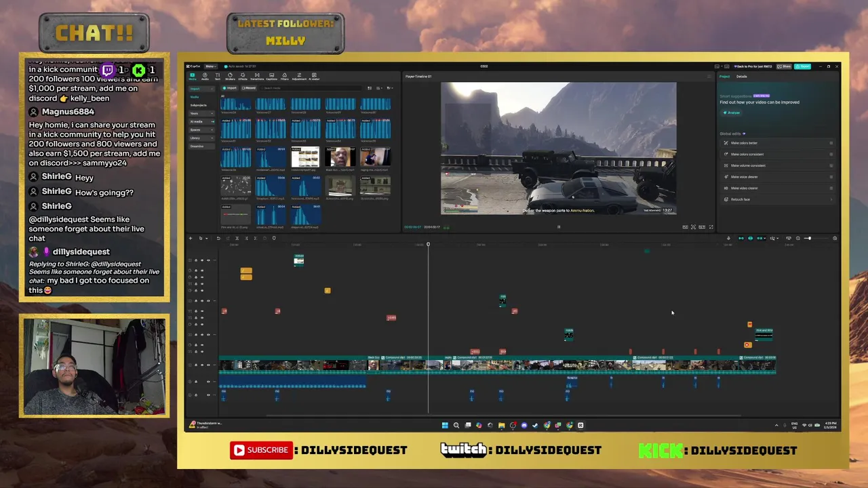This screenshot has height=488, width=868.
Task: Click the fullscreen icon in the player
Action: click(x=711, y=227)
